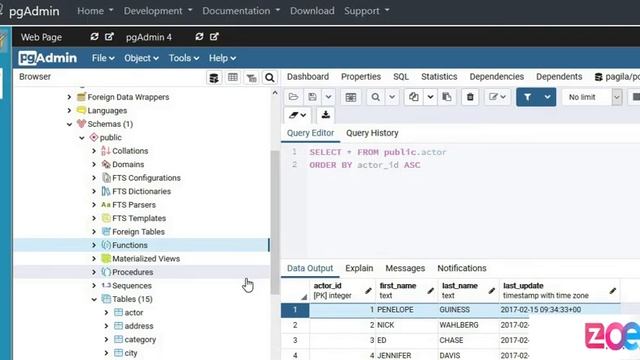The image size is (640, 360).
Task: Open the Copy options dropdown arrow
Action: click(430, 97)
